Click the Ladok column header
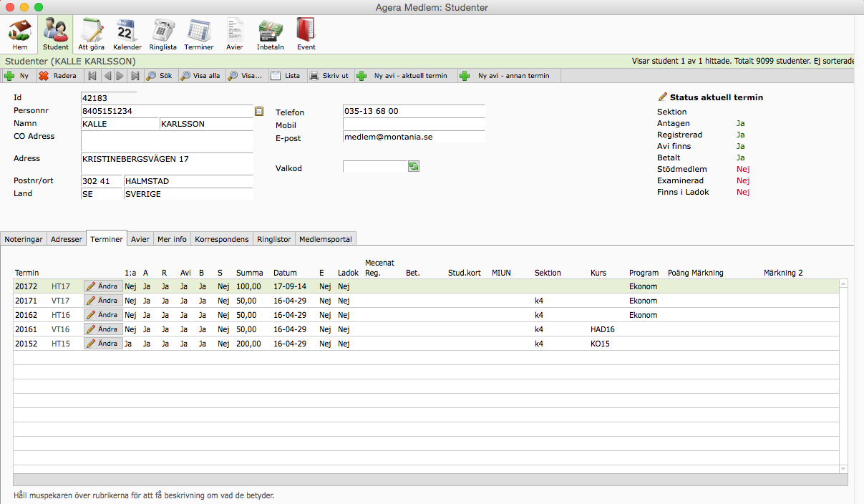Screen dimensions: 864x504 [348, 273]
